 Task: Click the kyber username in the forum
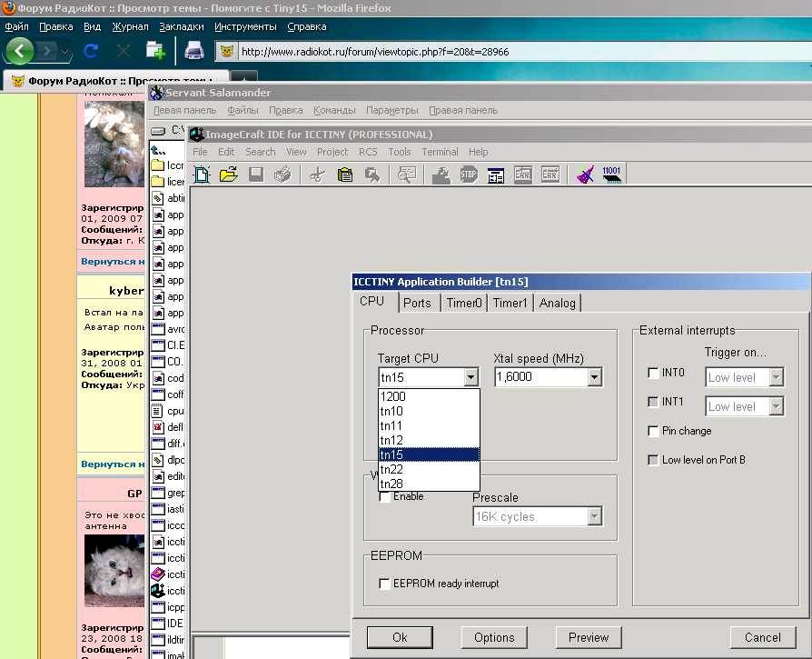pos(126,291)
